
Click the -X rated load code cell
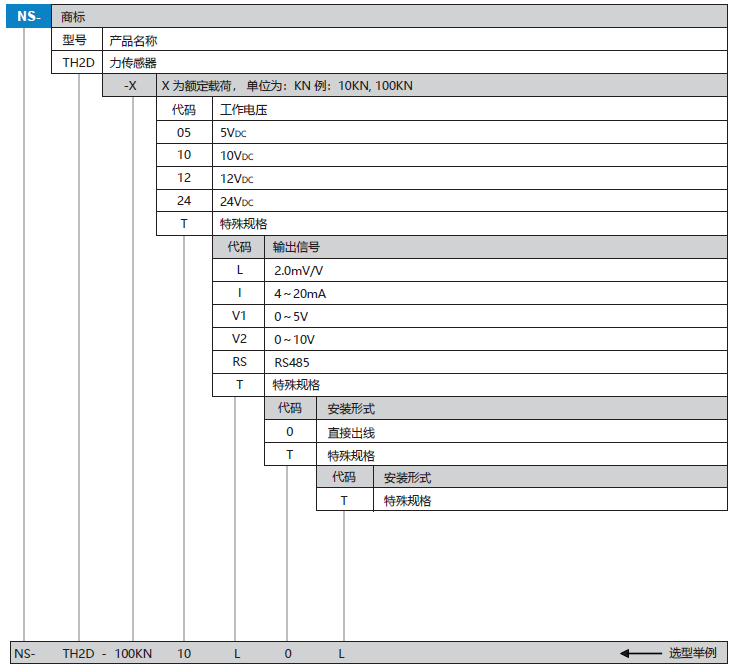pyautogui.click(x=130, y=86)
